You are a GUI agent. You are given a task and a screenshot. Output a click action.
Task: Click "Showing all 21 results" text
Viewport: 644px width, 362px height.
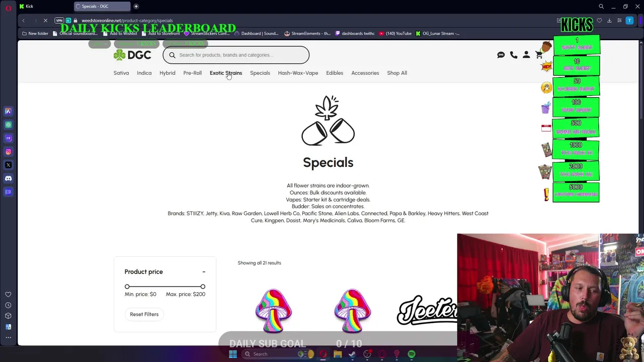[259, 263]
